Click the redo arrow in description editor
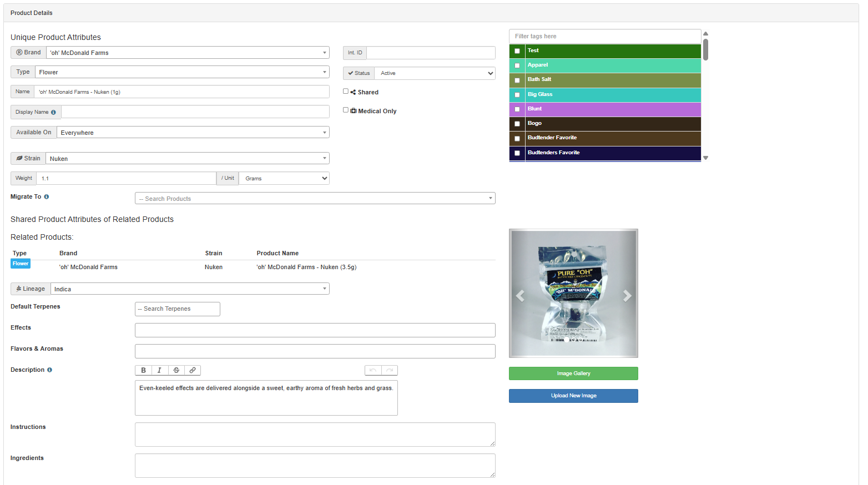 tap(390, 370)
